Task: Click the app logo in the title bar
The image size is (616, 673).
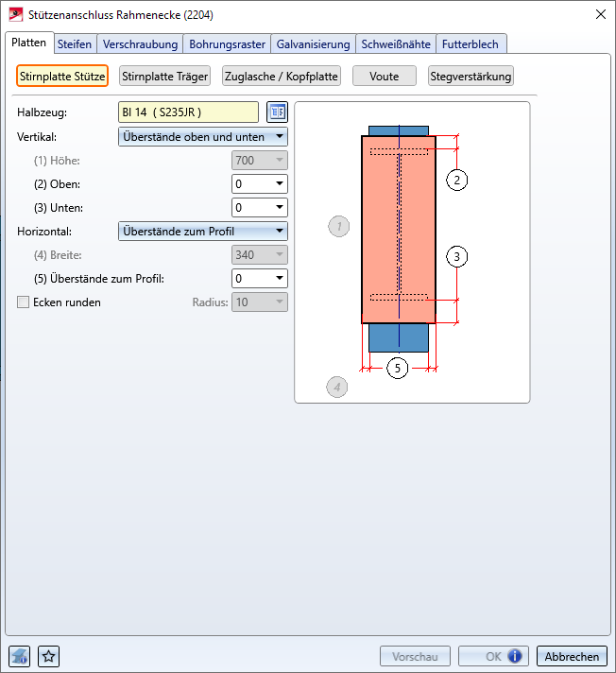Action: [16, 13]
